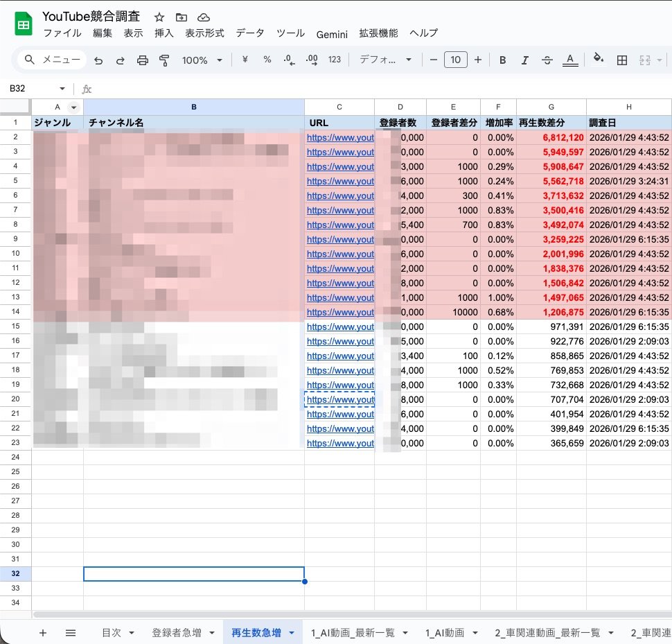Apply currency format with the ¥ icon

(x=244, y=60)
